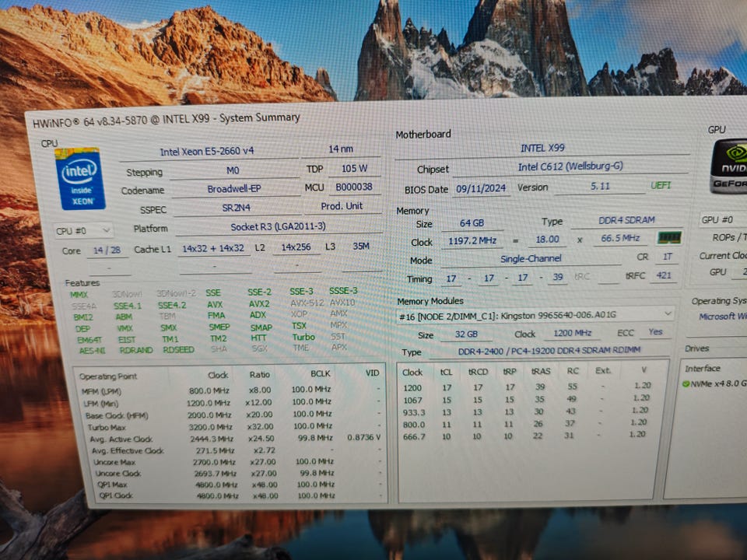
Task: Click the green memory module icon
Action: click(x=669, y=238)
